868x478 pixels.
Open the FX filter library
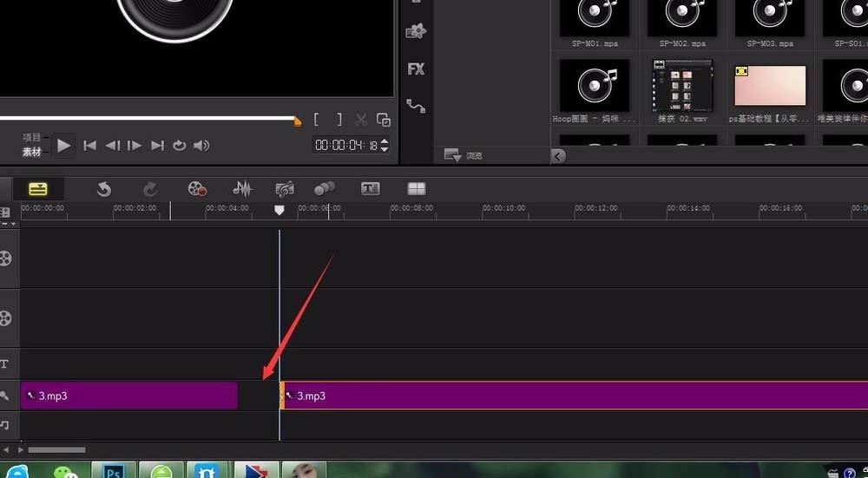(416, 69)
